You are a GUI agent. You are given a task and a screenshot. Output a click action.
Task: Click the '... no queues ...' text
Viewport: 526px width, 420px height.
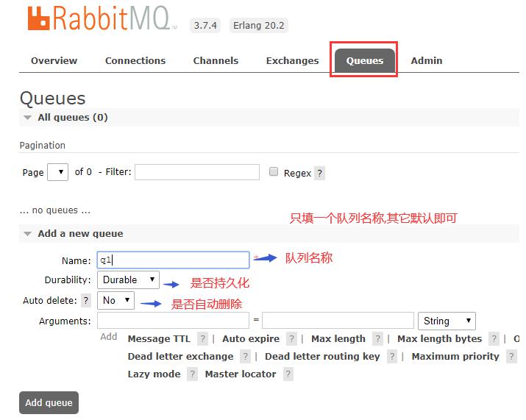[x=55, y=210]
